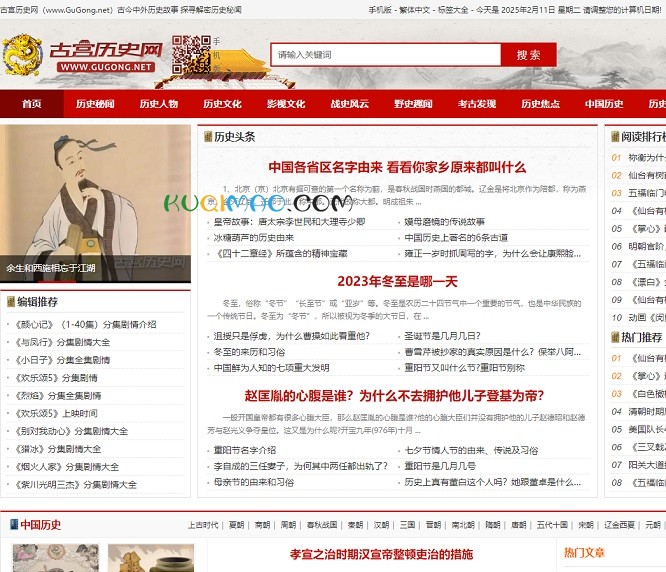666x572 pixels.
Task: Open 《与凤行》分集剧情大全
Action: click(62, 342)
